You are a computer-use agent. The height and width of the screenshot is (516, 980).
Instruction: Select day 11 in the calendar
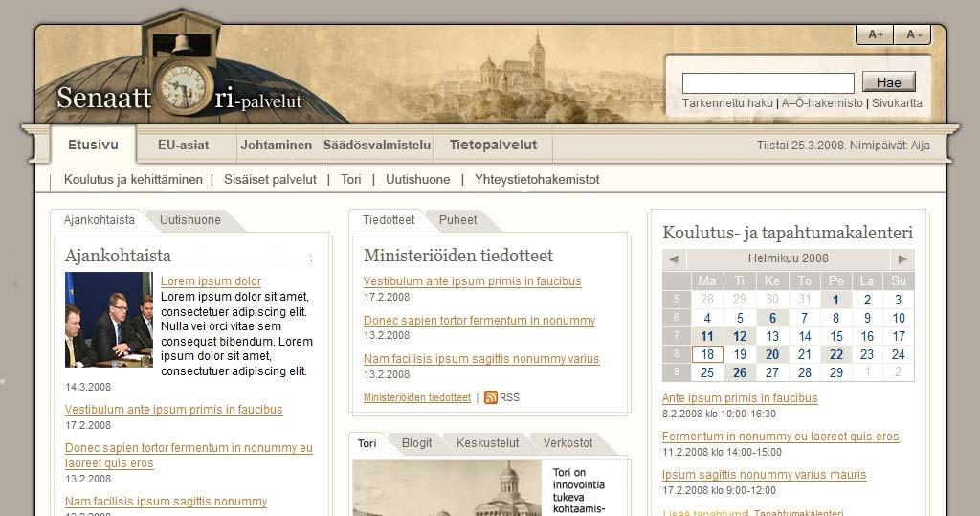[707, 336]
